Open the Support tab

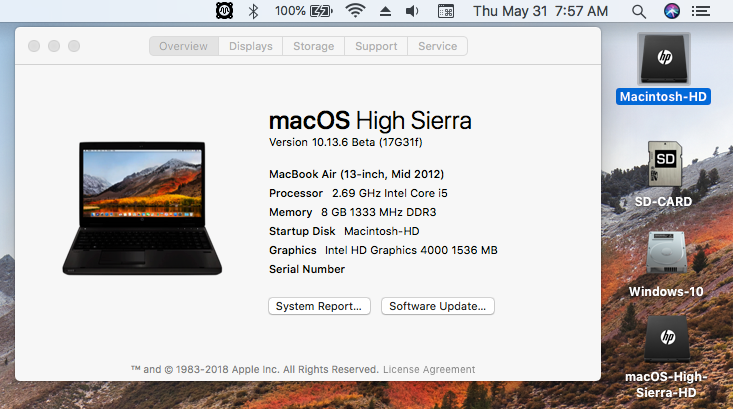click(x=376, y=46)
